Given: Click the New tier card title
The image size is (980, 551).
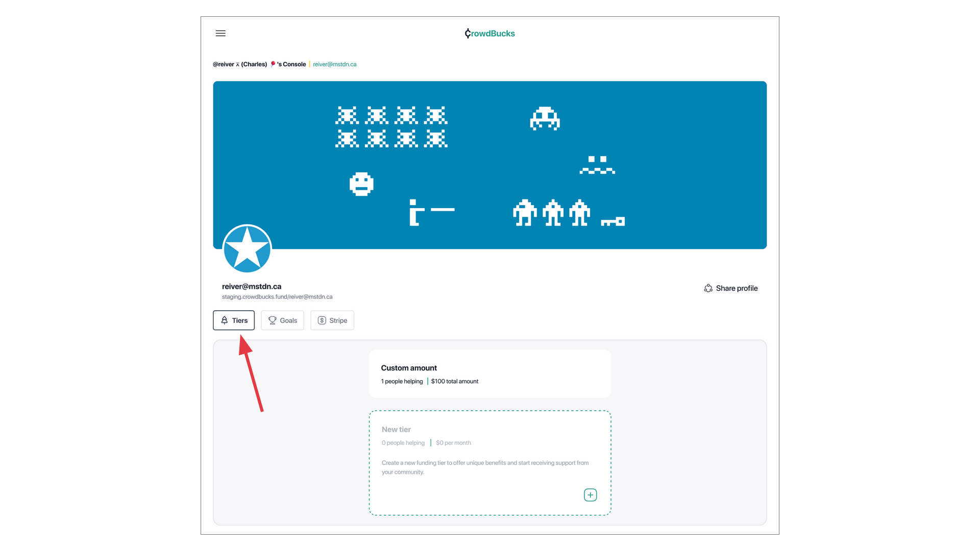Looking at the screenshot, I should [x=396, y=430].
